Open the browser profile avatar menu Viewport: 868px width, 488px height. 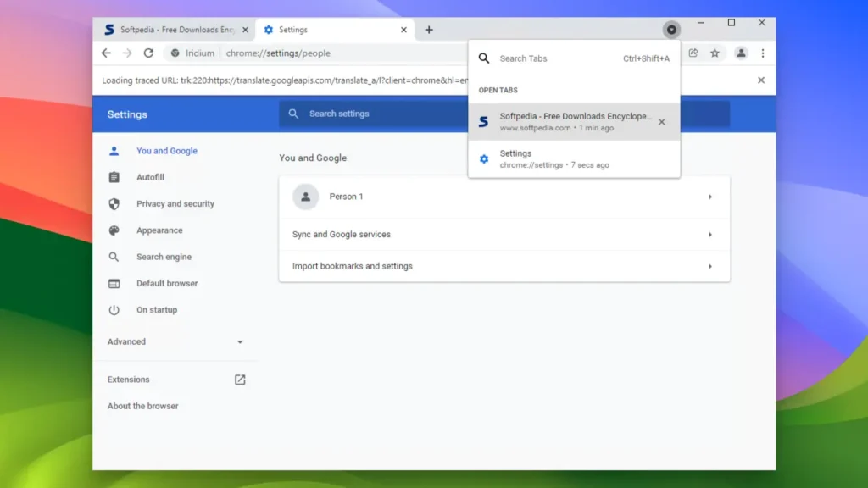pyautogui.click(x=742, y=53)
